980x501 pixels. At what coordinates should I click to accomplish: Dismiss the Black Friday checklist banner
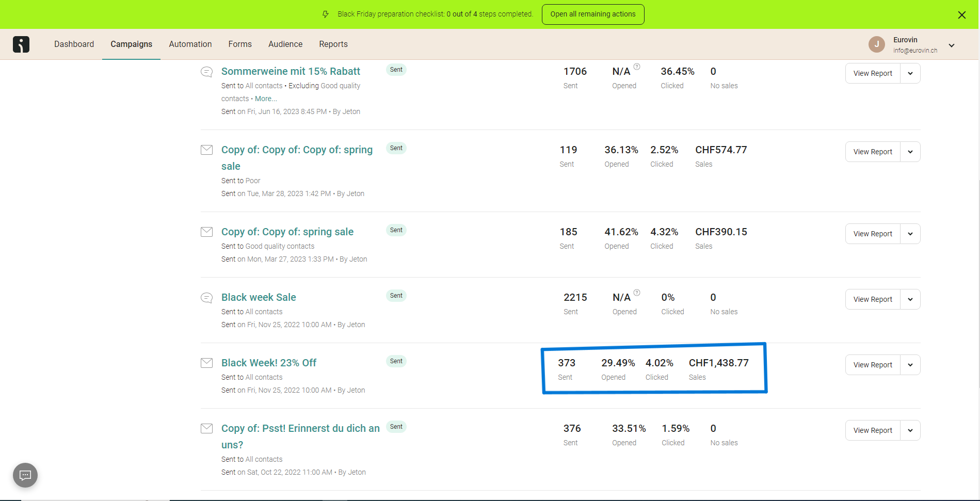coord(961,15)
